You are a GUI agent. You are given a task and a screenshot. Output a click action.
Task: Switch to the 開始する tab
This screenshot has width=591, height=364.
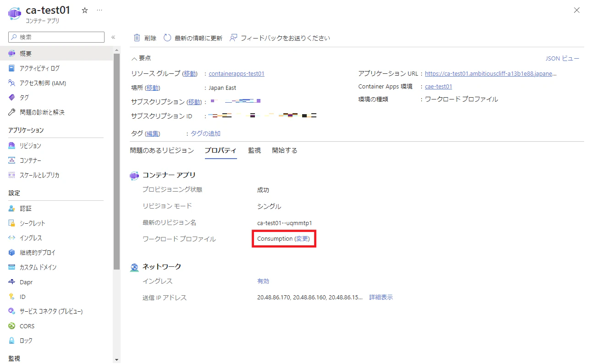click(285, 150)
